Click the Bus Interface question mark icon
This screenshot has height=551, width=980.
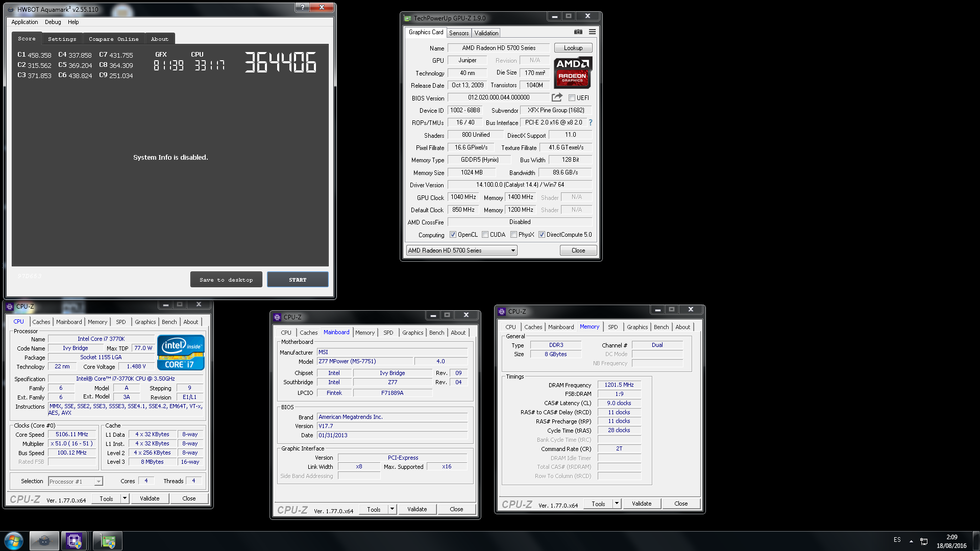point(591,122)
